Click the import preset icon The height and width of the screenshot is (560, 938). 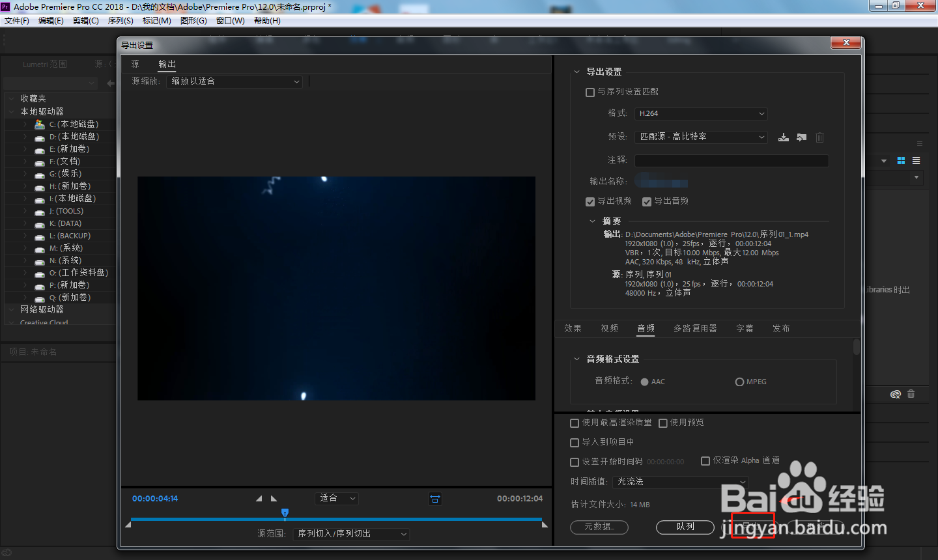[802, 137]
